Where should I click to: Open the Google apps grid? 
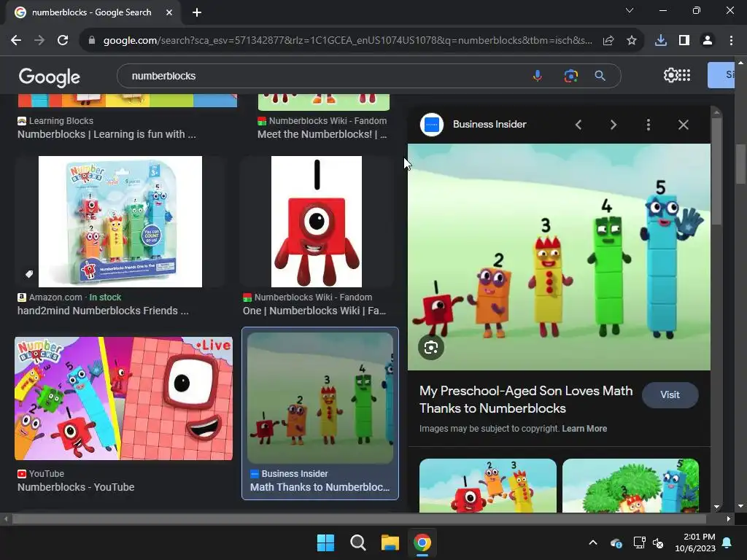point(684,75)
